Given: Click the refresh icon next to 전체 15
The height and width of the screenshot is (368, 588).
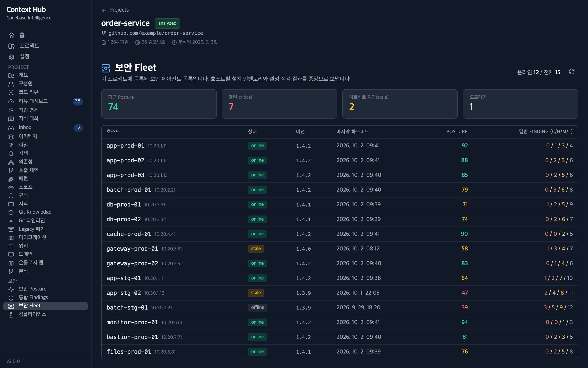Looking at the screenshot, I should click(x=571, y=72).
